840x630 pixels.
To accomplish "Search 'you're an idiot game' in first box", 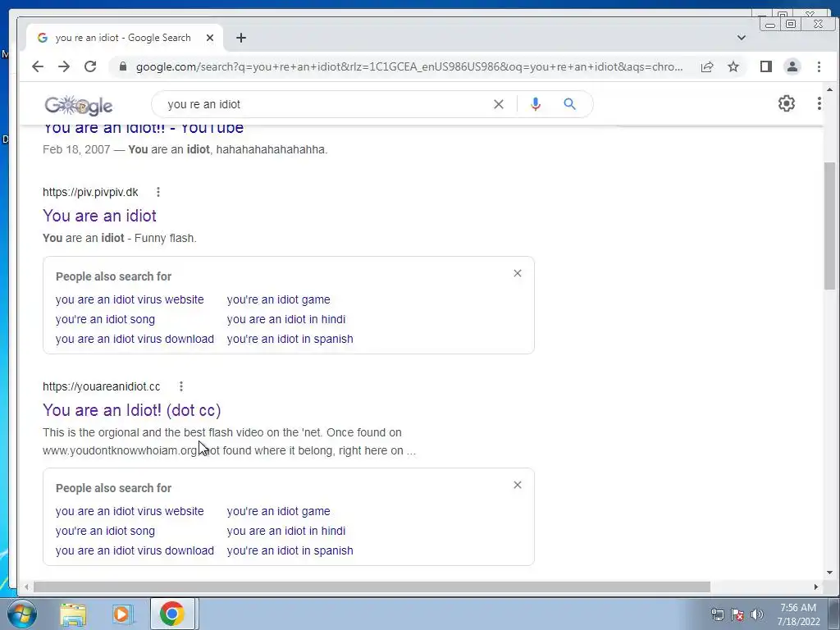I will pos(279,299).
